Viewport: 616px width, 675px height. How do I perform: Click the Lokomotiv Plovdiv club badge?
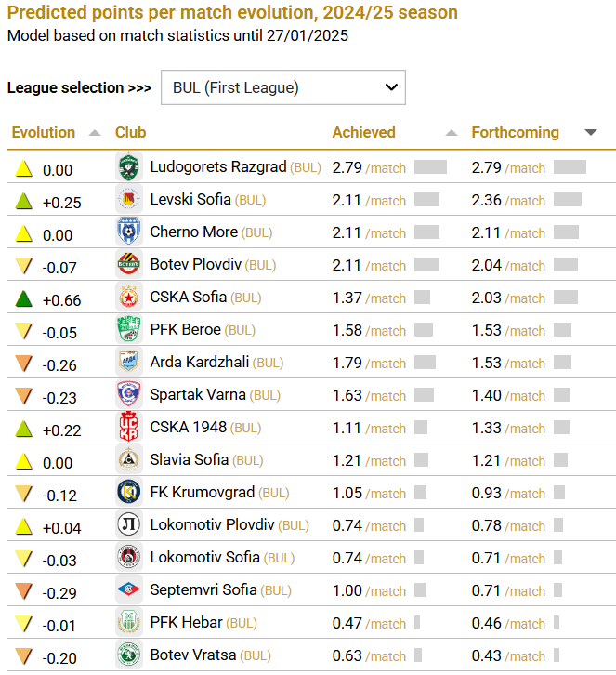coord(128,525)
